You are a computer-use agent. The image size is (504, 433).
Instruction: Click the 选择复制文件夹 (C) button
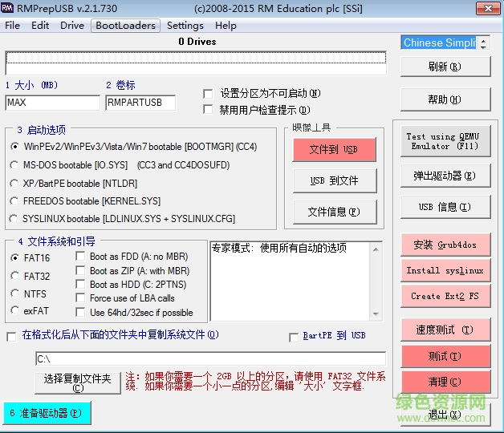coord(78,383)
